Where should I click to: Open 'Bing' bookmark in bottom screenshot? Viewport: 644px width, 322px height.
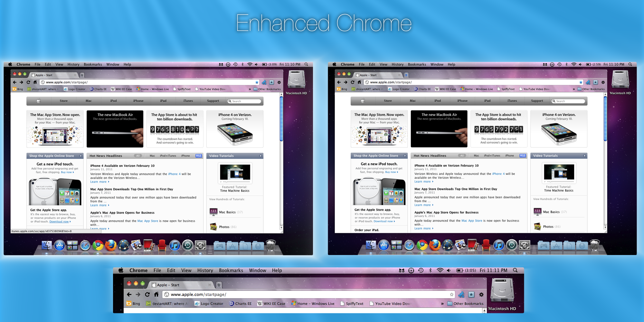[x=134, y=304]
